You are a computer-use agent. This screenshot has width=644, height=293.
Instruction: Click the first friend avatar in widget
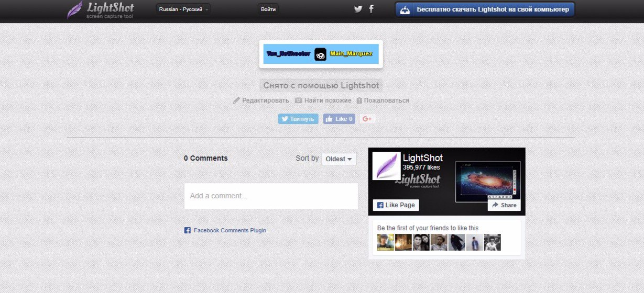[x=386, y=242]
